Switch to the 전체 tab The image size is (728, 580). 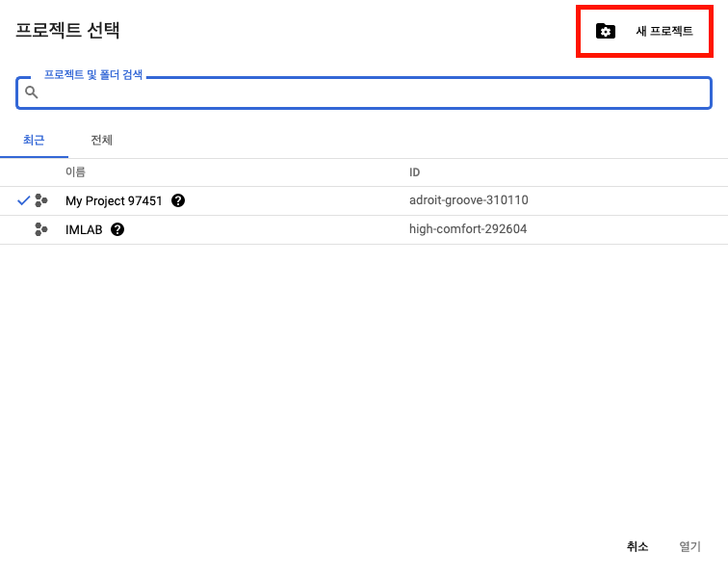102,140
